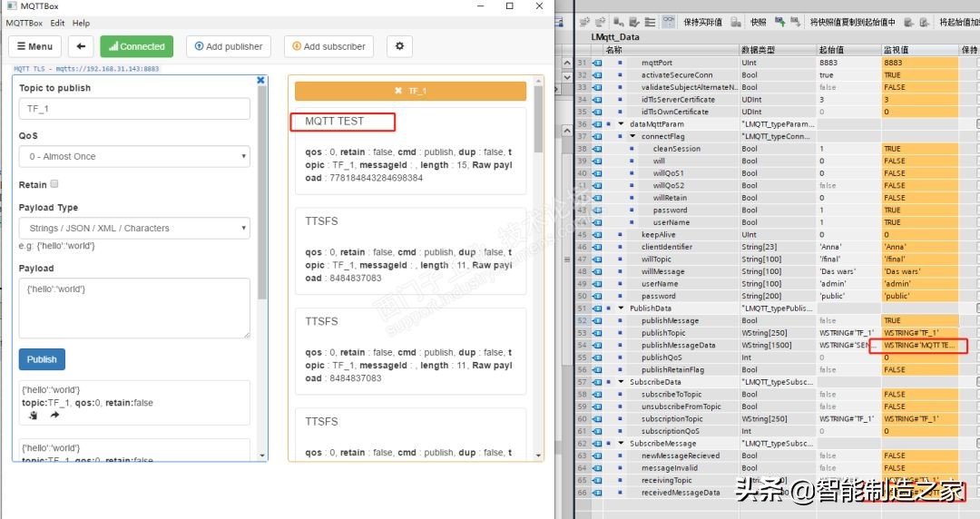Viewport: 980px width, 519px height.
Task: Toggle the Retain checkbox
Action: click(54, 184)
